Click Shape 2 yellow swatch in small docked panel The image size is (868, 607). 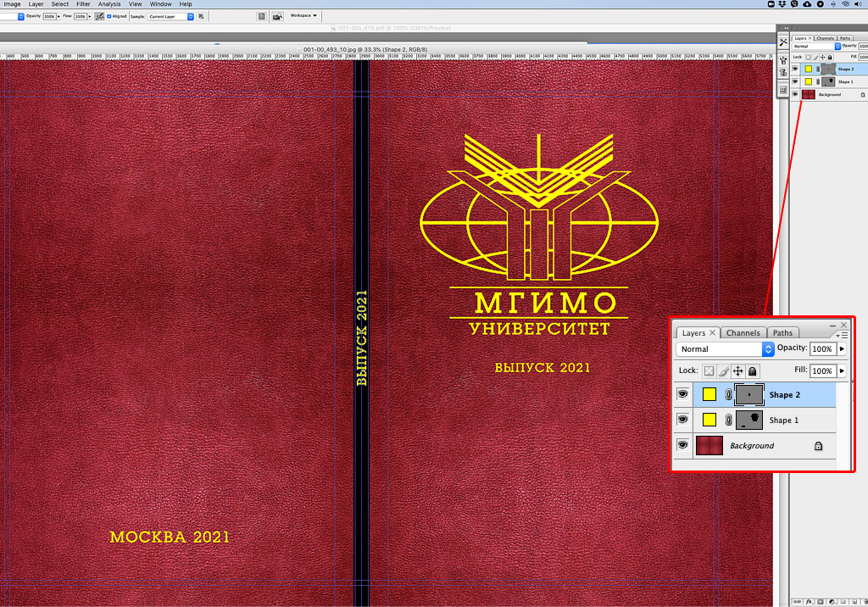808,70
